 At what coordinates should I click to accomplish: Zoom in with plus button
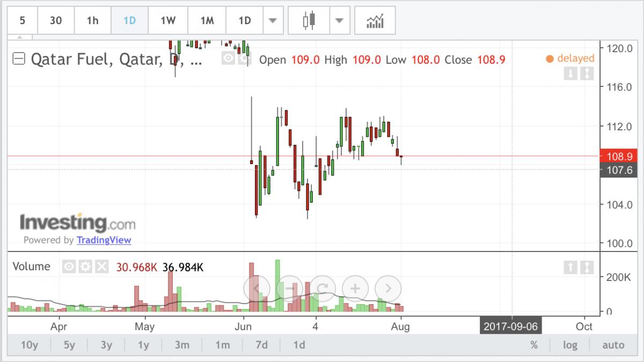click(355, 288)
